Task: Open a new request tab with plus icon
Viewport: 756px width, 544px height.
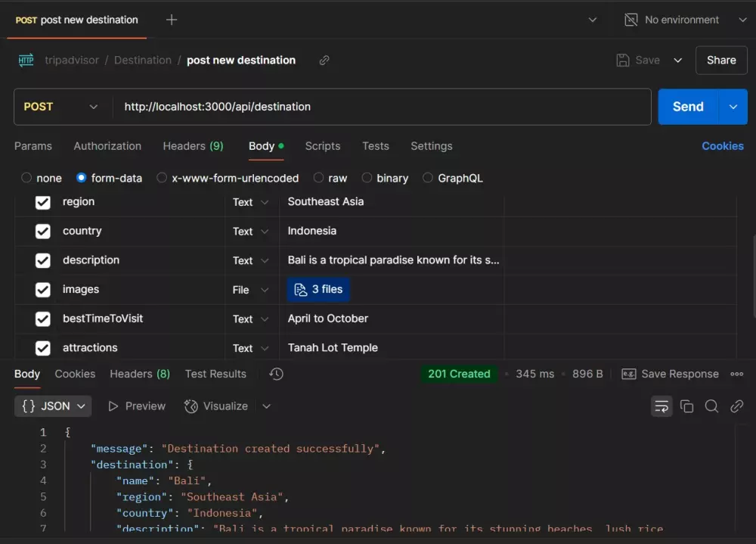Action: (x=172, y=20)
